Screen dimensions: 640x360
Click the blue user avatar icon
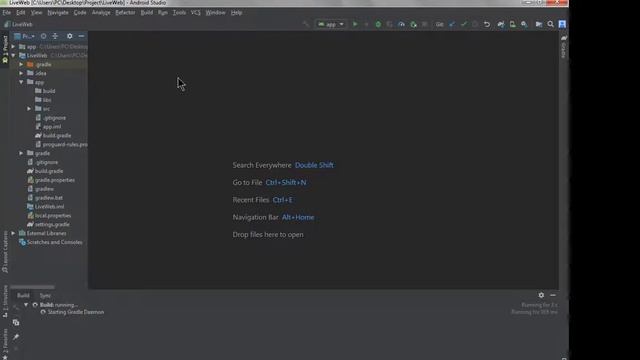pyautogui.click(x=562, y=24)
